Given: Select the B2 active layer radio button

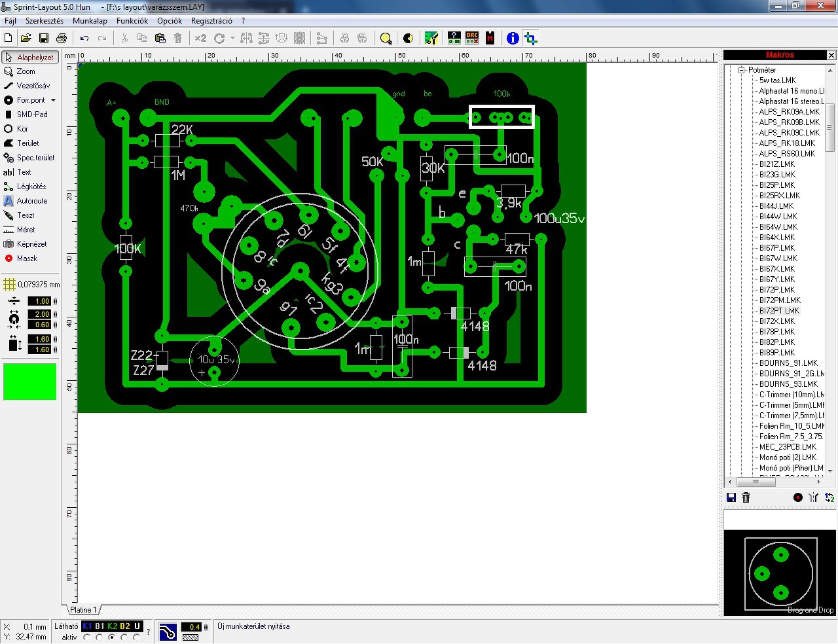Looking at the screenshot, I should tap(124, 637).
